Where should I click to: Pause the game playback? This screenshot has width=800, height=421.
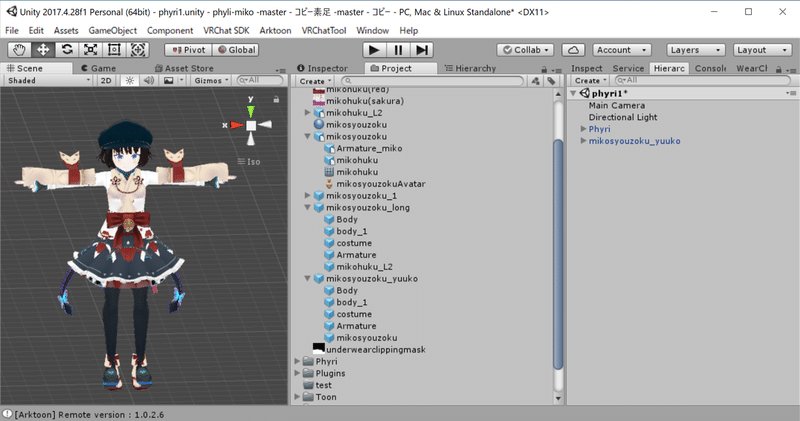coord(398,49)
